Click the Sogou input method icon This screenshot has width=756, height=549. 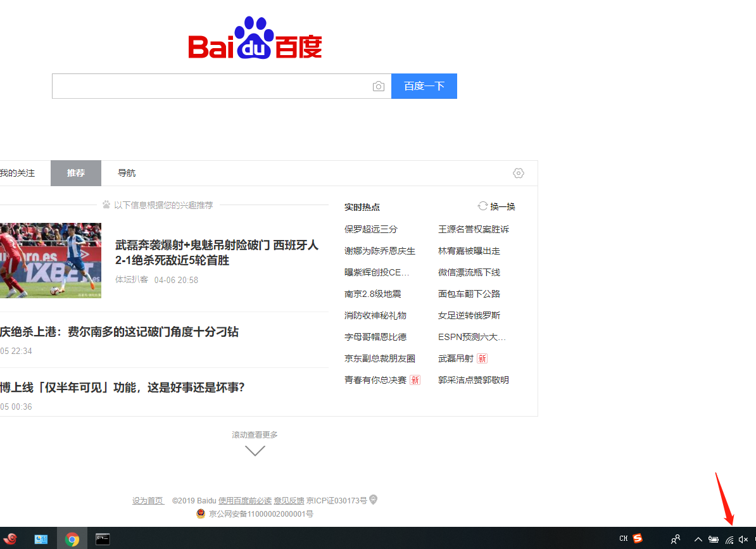638,538
